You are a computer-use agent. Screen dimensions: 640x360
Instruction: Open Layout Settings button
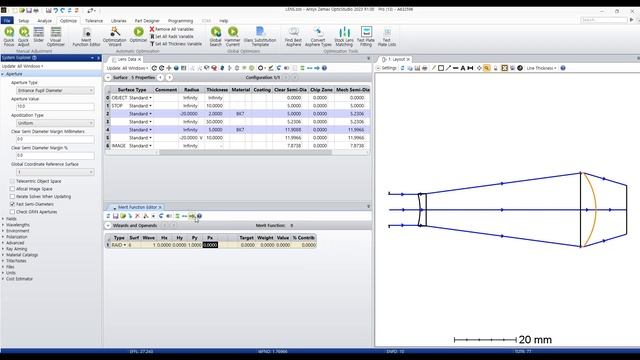click(387, 68)
